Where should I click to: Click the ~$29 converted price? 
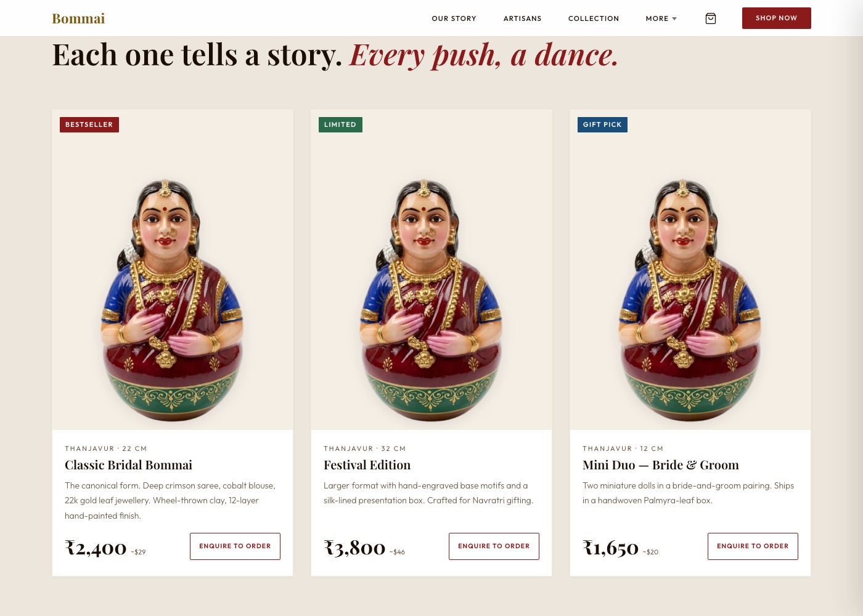(138, 552)
